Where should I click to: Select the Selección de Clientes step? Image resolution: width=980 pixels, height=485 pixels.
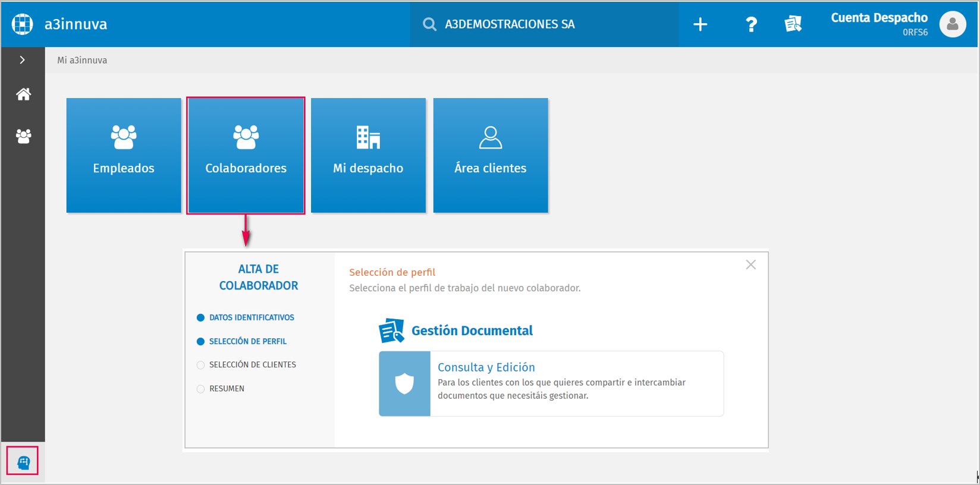click(x=252, y=365)
